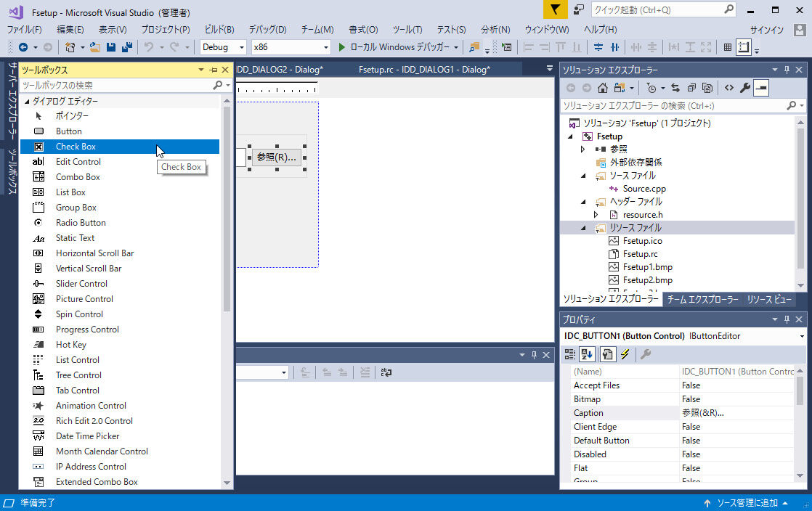The width and height of the screenshot is (812, 511).
Task: Open the 書式(O) menu
Action: point(363,30)
